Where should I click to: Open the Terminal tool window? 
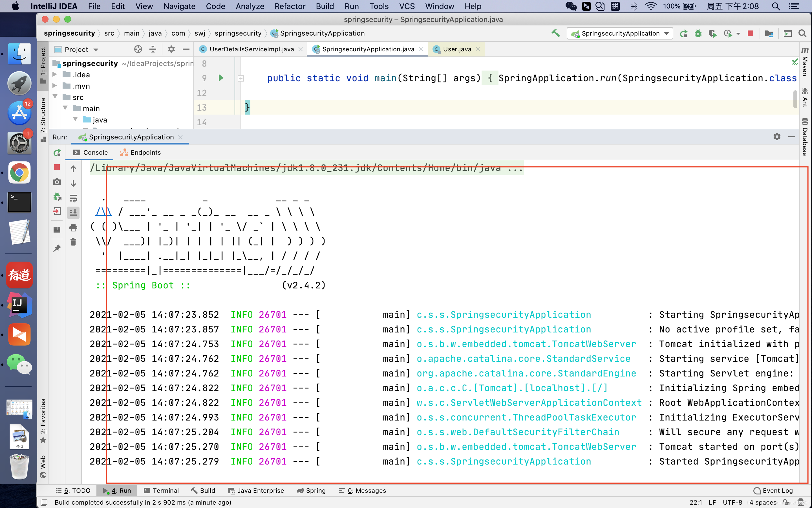(x=161, y=491)
